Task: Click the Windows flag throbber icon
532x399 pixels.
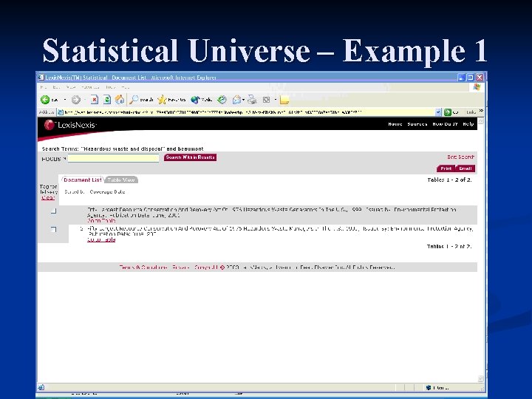Action: pyautogui.click(x=477, y=87)
